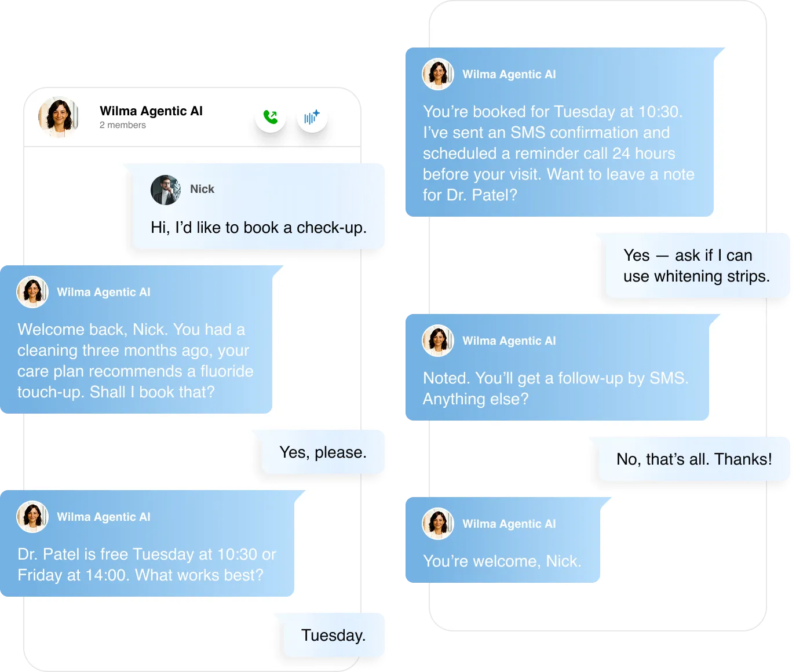The height and width of the screenshot is (672, 796).
Task: Select the 'Hi, I'd like to book a check-up' message
Action: click(258, 207)
